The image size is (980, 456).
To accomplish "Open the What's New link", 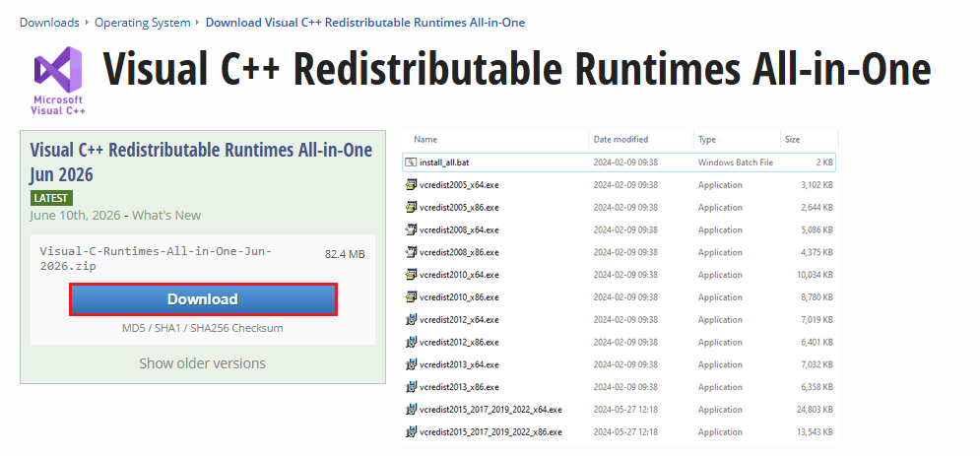I will click(x=166, y=216).
